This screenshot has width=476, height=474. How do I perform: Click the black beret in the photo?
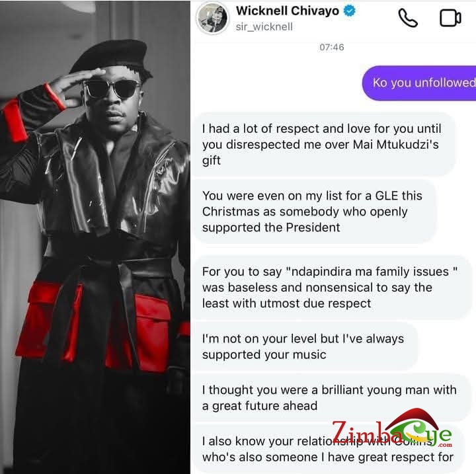coord(112,58)
